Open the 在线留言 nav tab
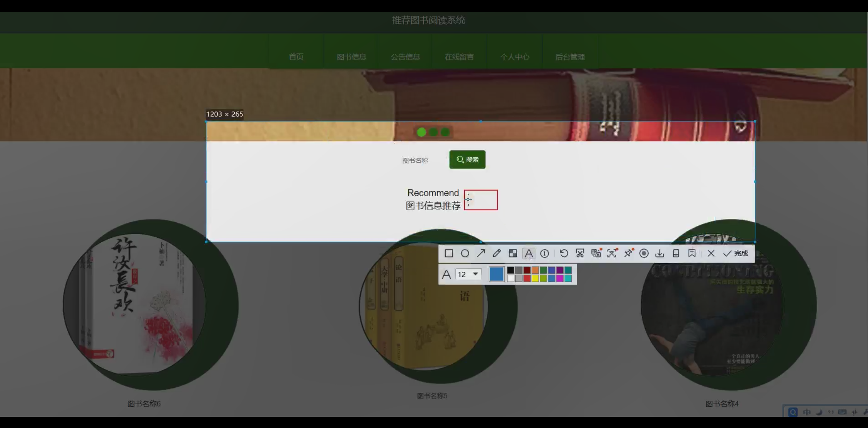 [459, 57]
